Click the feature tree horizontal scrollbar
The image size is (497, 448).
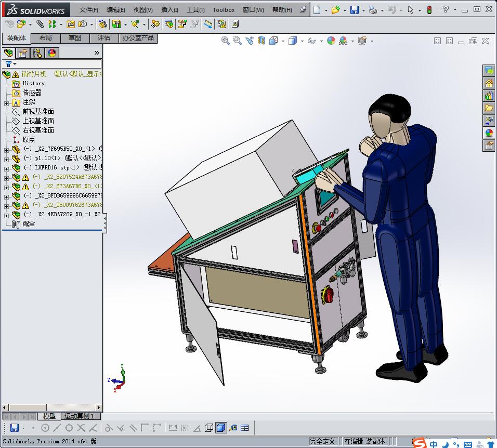51,407
